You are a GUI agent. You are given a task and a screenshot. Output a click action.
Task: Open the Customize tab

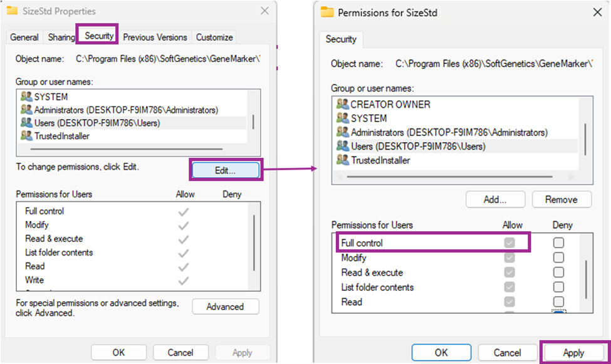(x=214, y=37)
